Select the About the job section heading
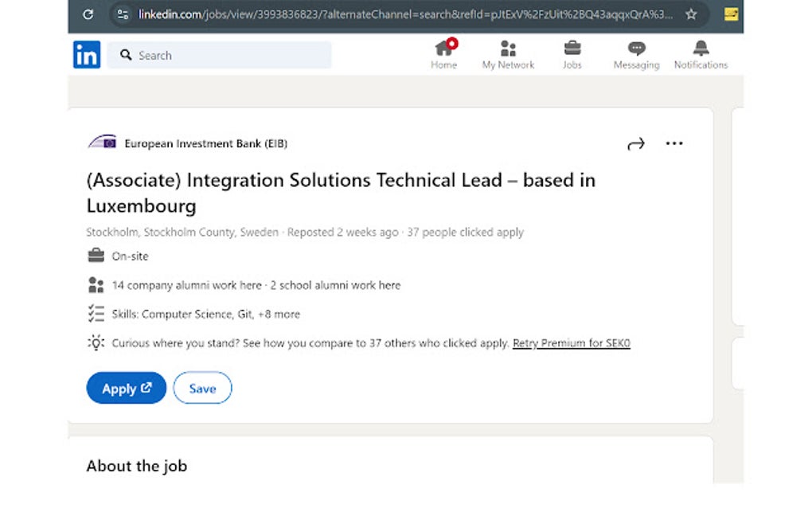 [136, 466]
